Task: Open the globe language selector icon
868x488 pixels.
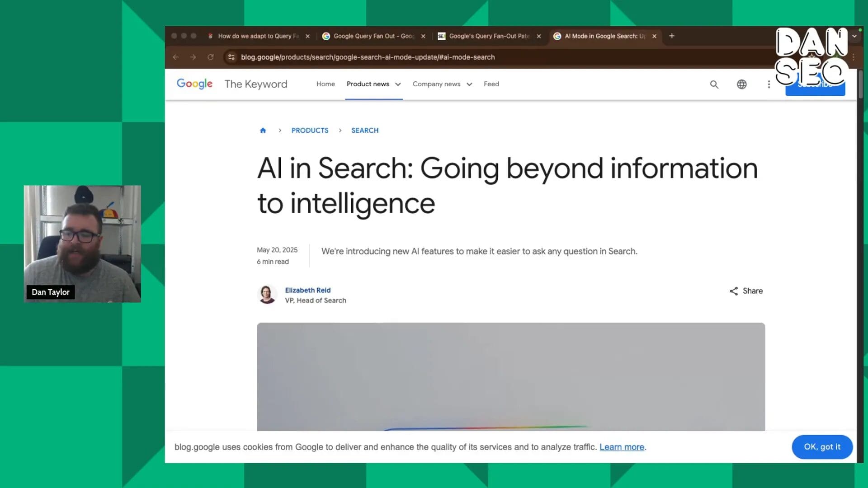Action: pyautogui.click(x=741, y=84)
